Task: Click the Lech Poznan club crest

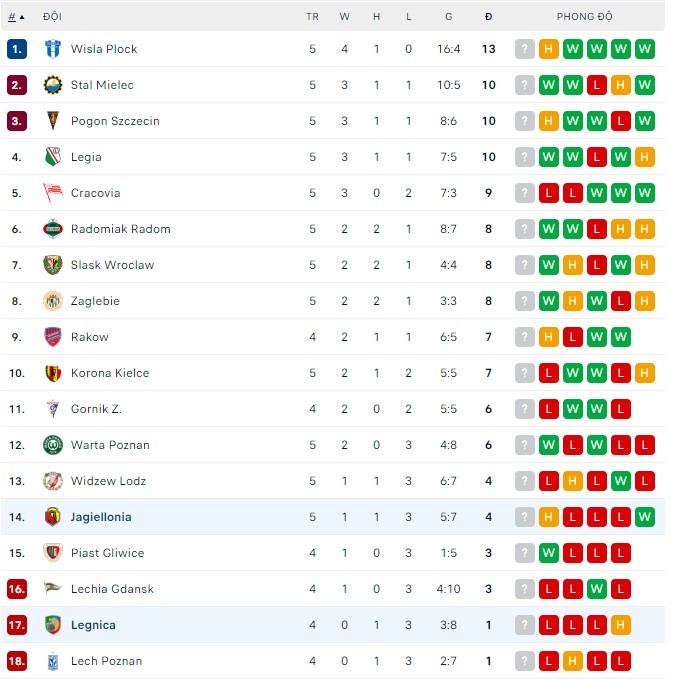Action: pyautogui.click(x=53, y=661)
